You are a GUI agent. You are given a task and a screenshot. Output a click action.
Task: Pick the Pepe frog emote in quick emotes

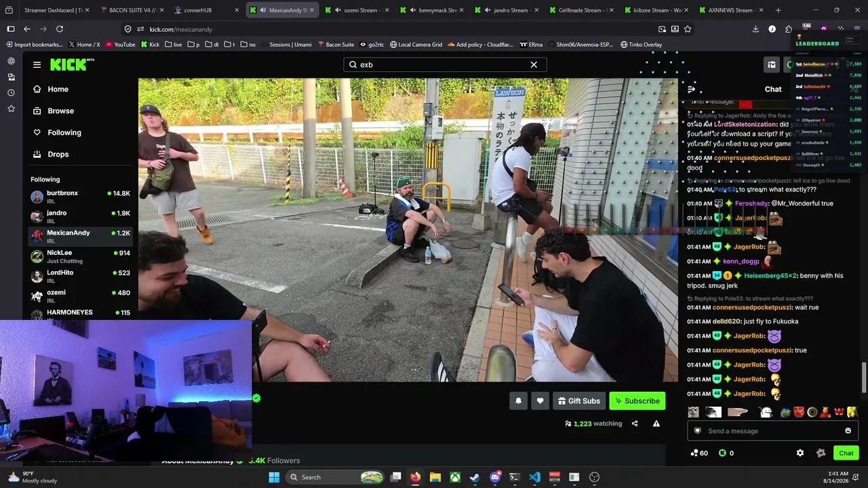[x=785, y=412]
